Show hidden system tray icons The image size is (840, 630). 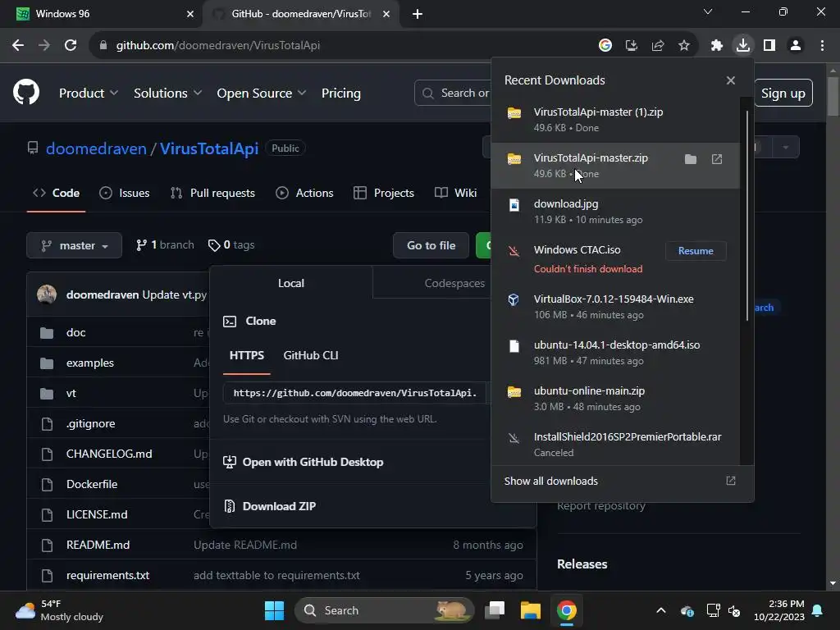pos(661,610)
